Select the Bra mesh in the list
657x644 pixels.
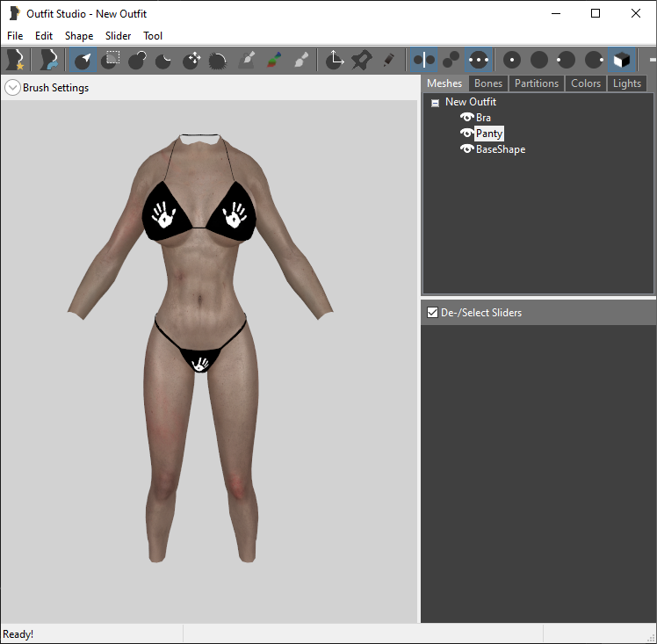click(483, 118)
